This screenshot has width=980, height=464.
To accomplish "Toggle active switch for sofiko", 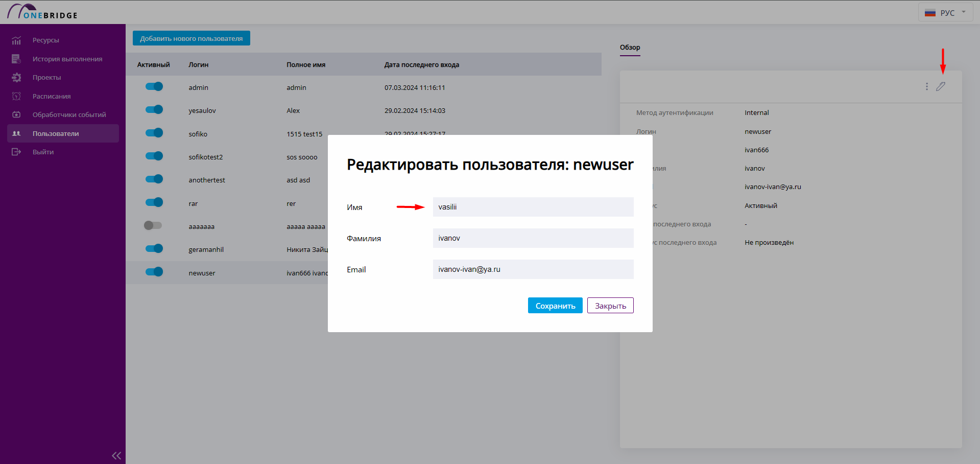I will pyautogui.click(x=154, y=133).
